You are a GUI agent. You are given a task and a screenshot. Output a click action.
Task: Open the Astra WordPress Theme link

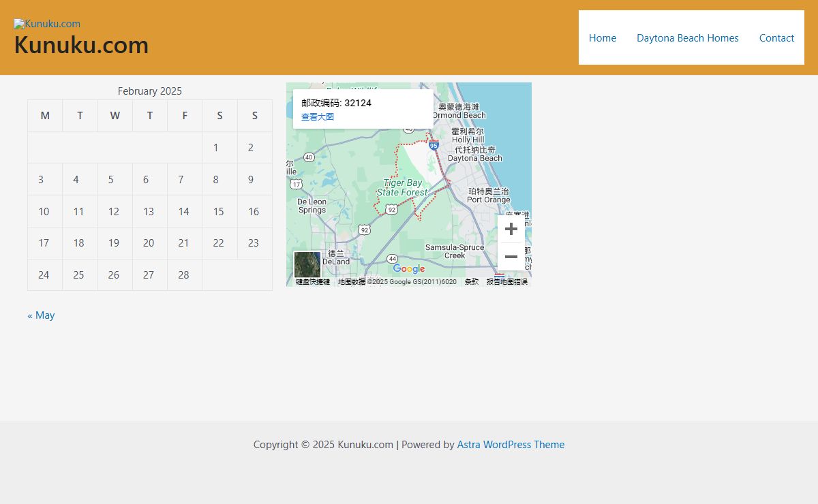tap(511, 445)
